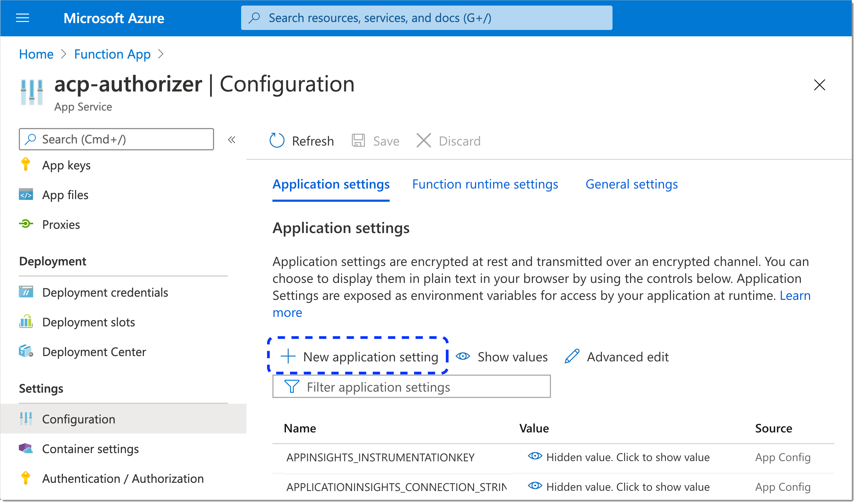The width and height of the screenshot is (856, 504).
Task: Focus the Filter application settings field
Action: tap(412, 387)
